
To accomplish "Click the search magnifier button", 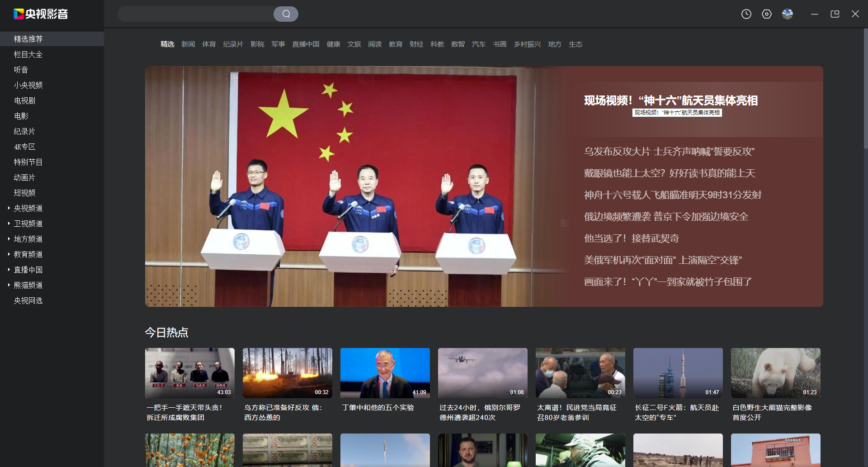I will (286, 14).
